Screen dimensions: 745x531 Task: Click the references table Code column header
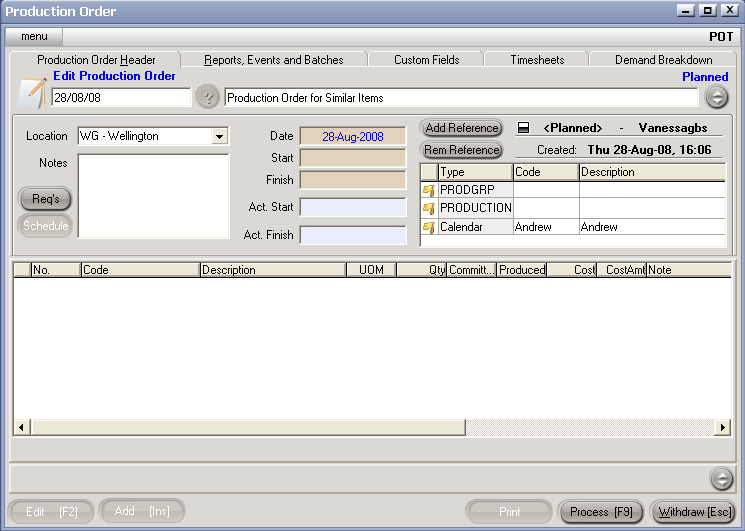coord(546,172)
